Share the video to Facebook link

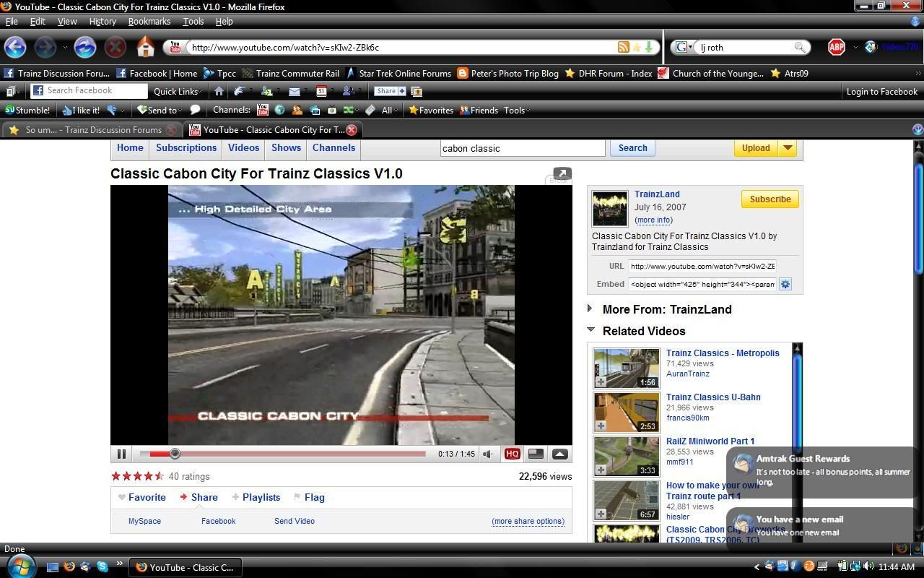point(218,521)
